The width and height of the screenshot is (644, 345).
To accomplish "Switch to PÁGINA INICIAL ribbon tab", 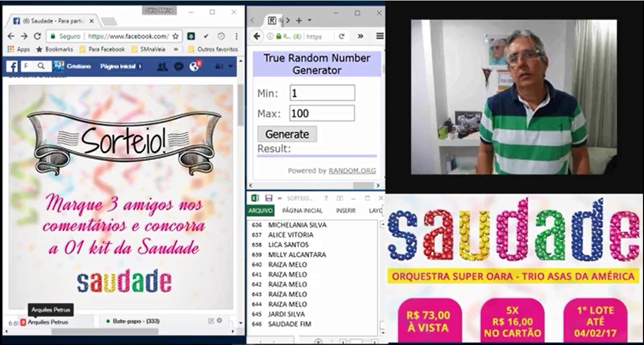I will (302, 210).
